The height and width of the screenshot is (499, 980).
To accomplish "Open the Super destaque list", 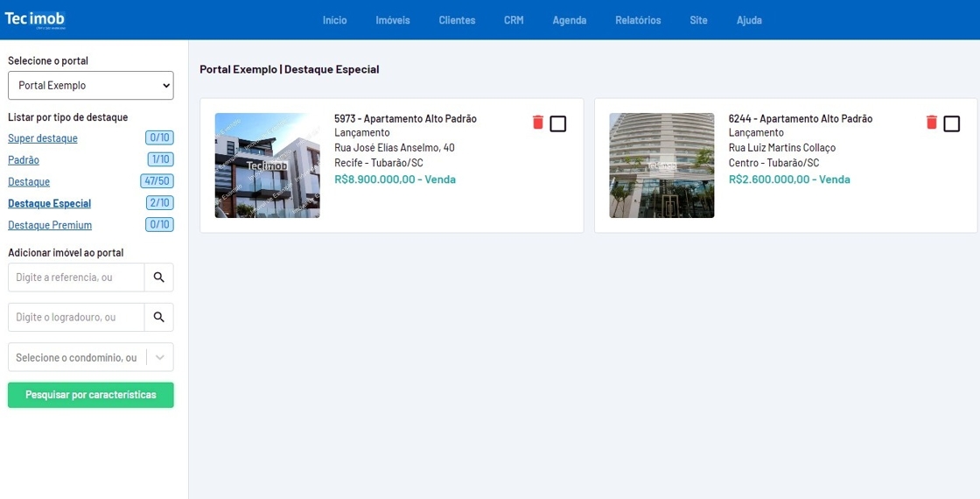I will click(43, 138).
